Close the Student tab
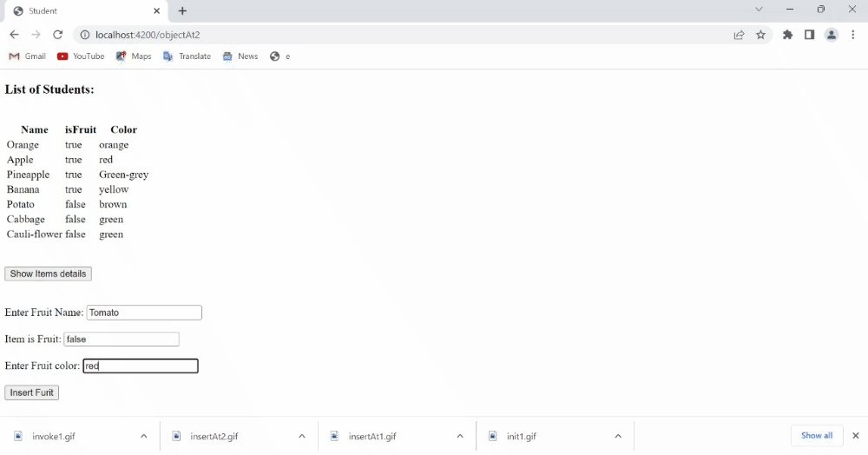 [156, 10]
